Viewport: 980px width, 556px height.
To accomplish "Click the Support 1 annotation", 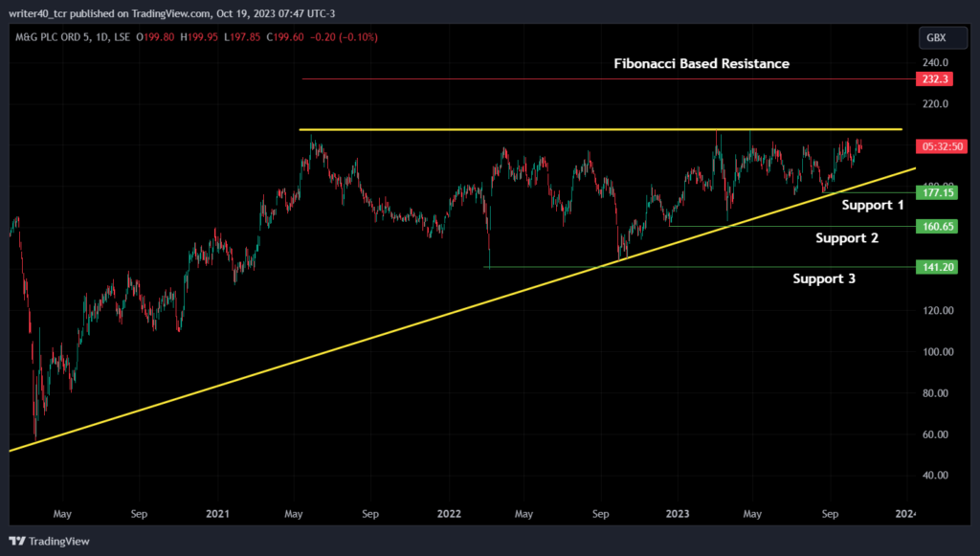I will (x=873, y=205).
